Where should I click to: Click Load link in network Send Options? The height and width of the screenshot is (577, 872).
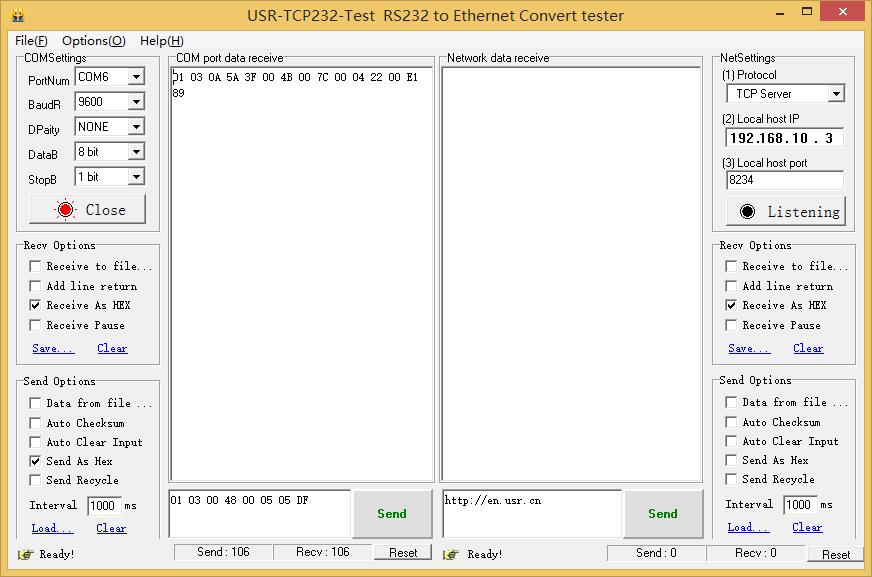coord(749,527)
